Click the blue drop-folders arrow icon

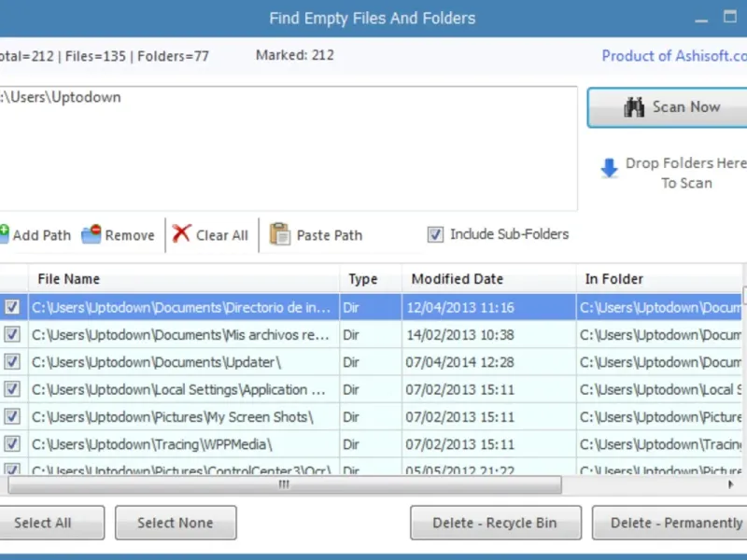point(609,168)
